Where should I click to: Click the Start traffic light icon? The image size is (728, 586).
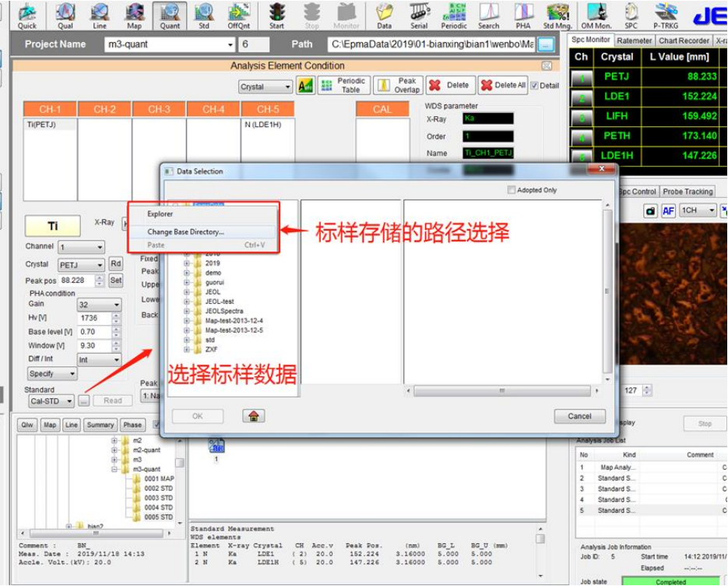[276, 15]
